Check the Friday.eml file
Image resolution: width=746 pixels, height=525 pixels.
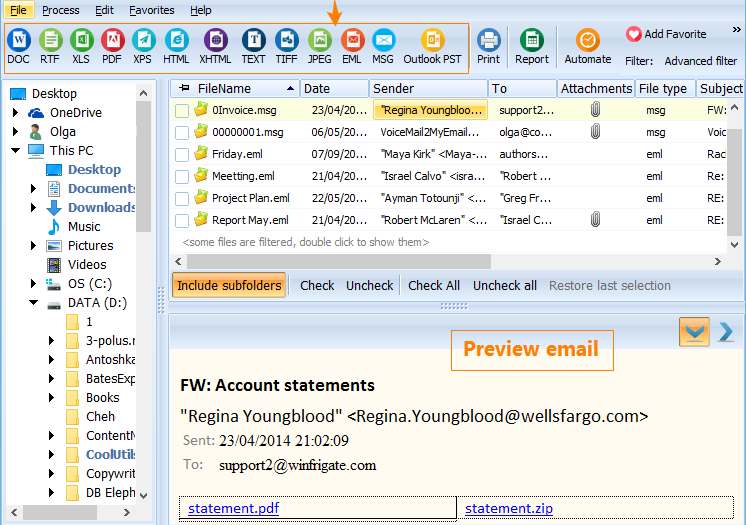tap(182, 154)
